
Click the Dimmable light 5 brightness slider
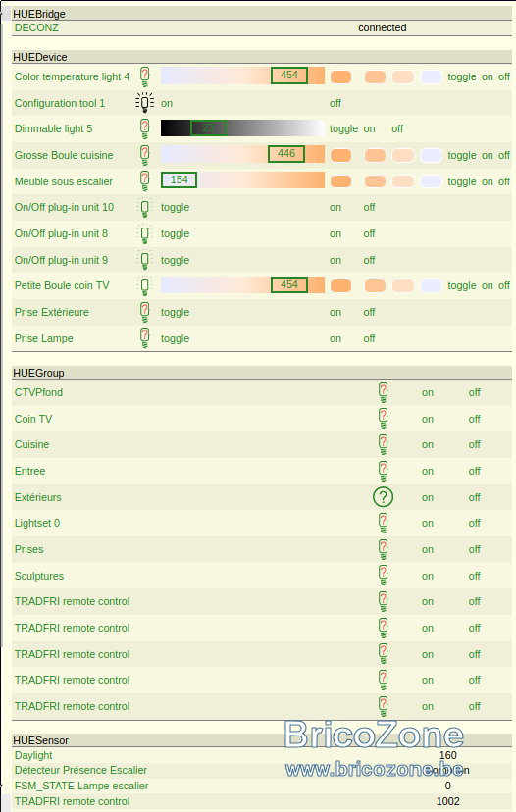(242, 127)
